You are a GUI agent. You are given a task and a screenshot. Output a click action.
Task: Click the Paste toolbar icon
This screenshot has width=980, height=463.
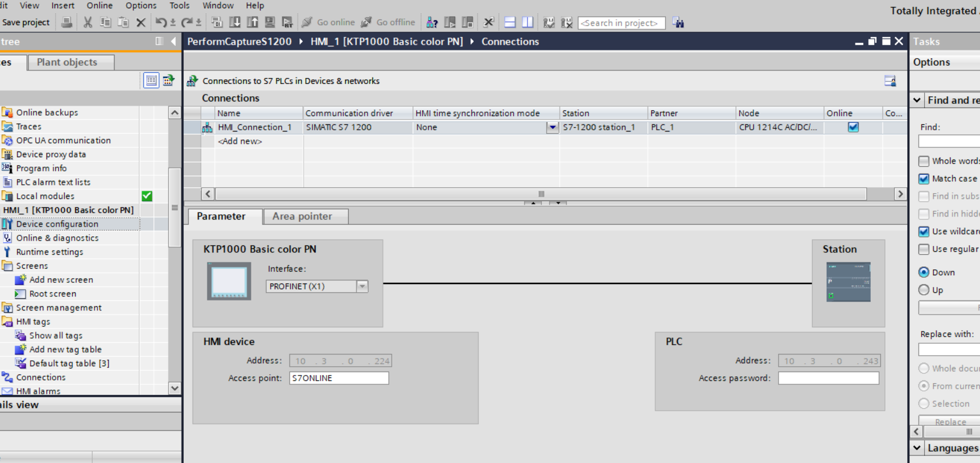(x=123, y=22)
